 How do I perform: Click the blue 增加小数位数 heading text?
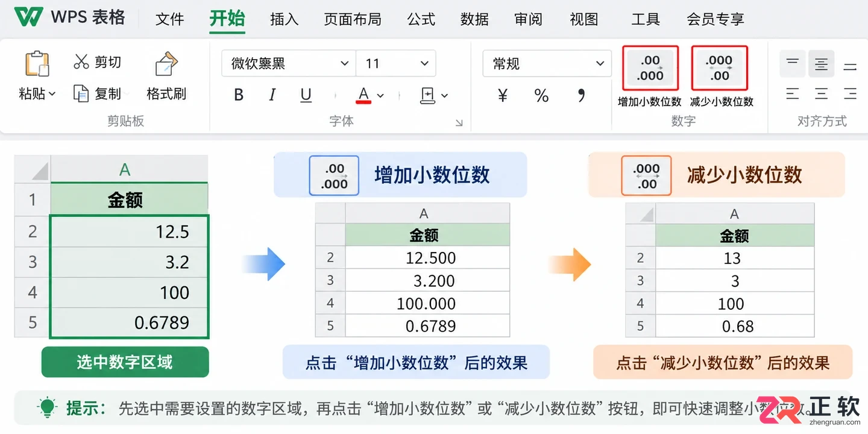[x=432, y=175]
